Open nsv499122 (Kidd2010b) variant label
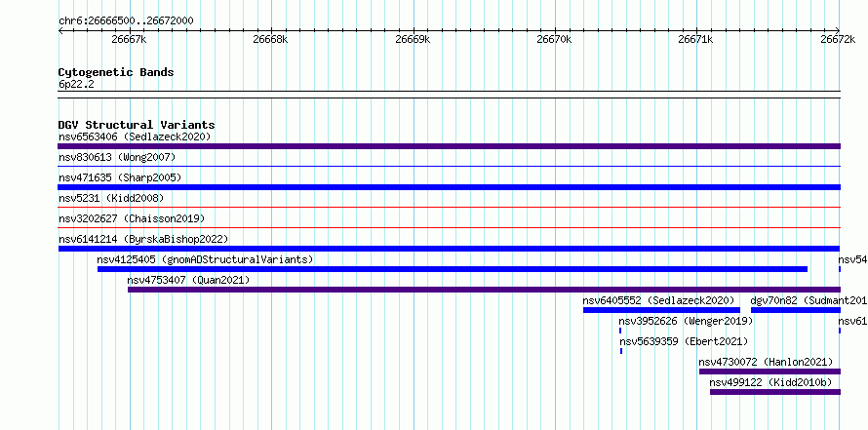The height and width of the screenshot is (430, 868). 770,382
